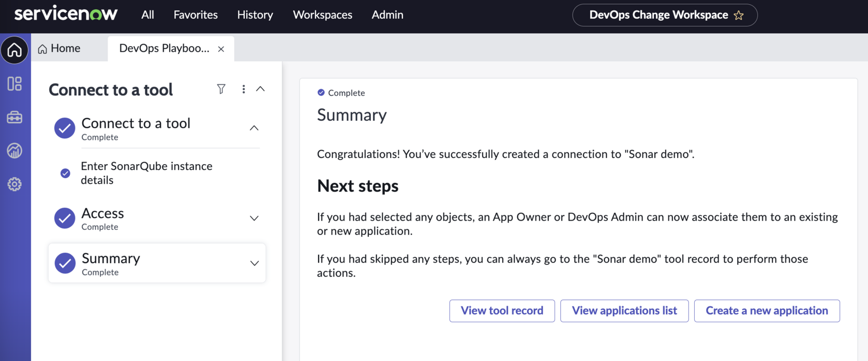
Task: Click the Complete status check icon above Summary
Action: (x=321, y=92)
